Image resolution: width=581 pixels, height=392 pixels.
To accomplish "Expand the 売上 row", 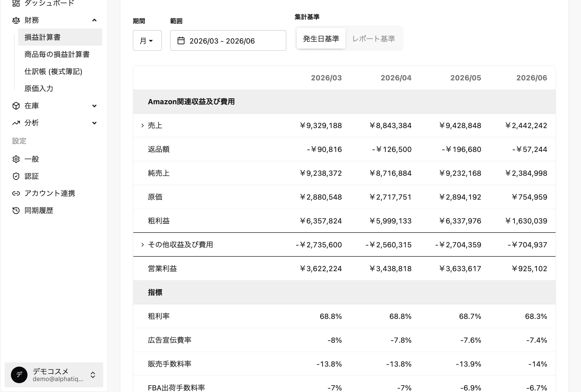I will click(x=142, y=125).
